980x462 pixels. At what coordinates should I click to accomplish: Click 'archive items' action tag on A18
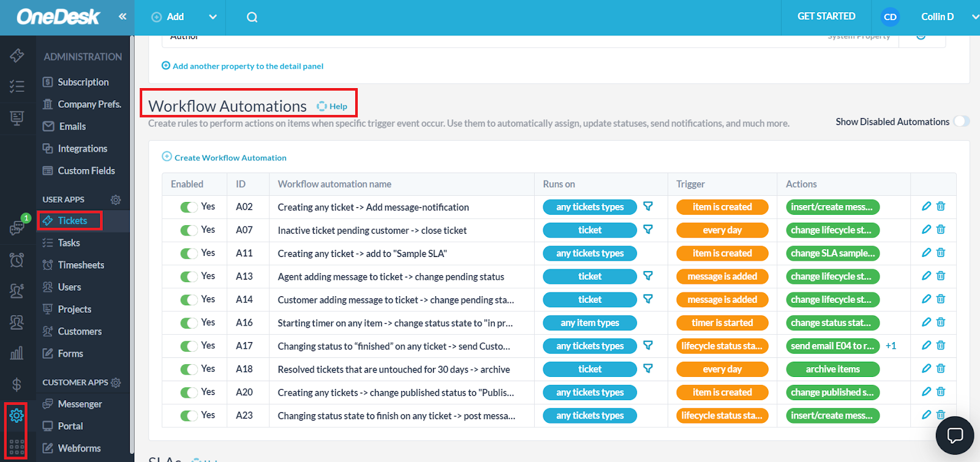833,369
